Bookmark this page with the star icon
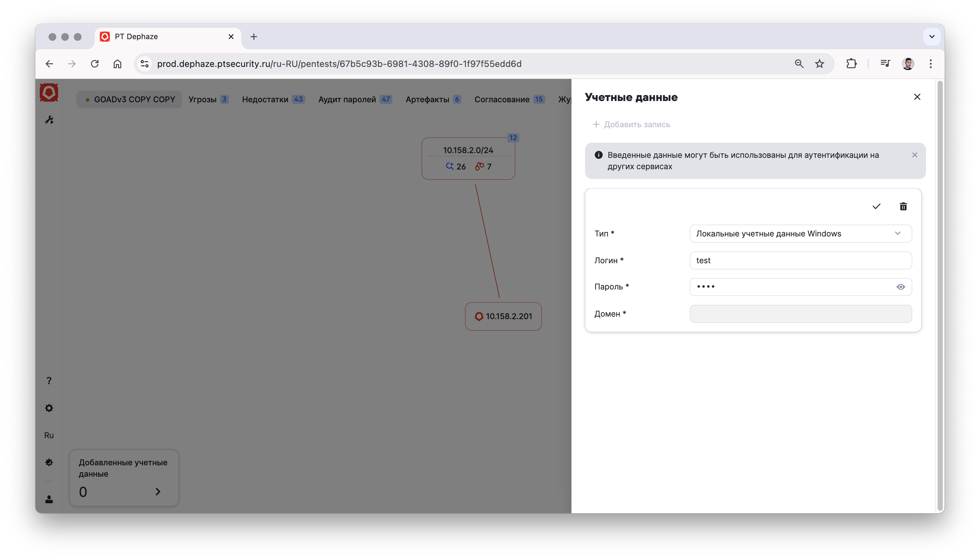This screenshot has width=980, height=560. click(x=819, y=64)
